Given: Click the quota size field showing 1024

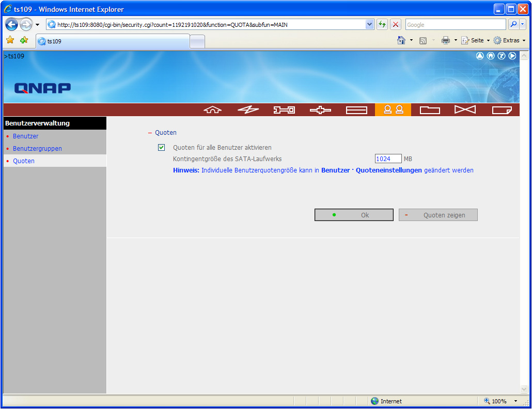Looking at the screenshot, I should (388, 159).
